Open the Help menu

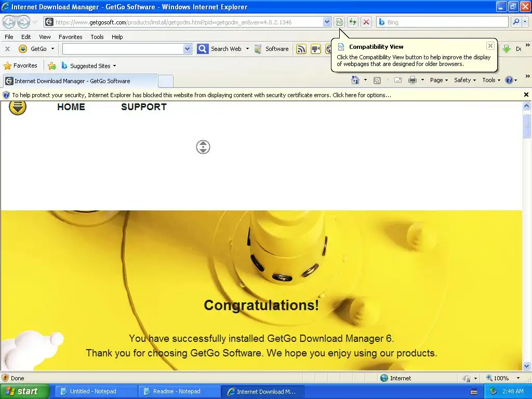(x=117, y=37)
